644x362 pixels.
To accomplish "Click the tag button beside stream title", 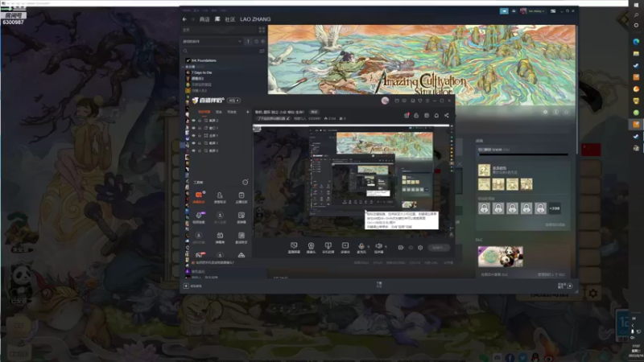I will (314, 112).
